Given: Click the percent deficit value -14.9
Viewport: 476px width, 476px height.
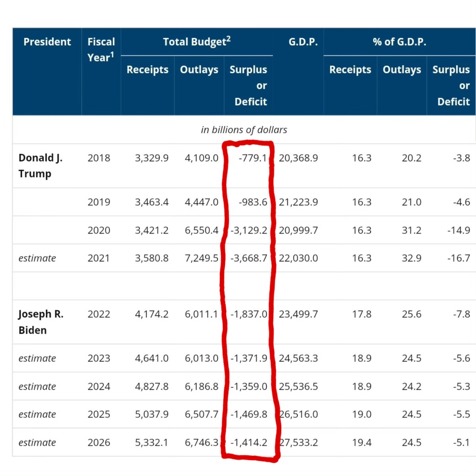Looking at the screenshot, I should coord(459,230).
